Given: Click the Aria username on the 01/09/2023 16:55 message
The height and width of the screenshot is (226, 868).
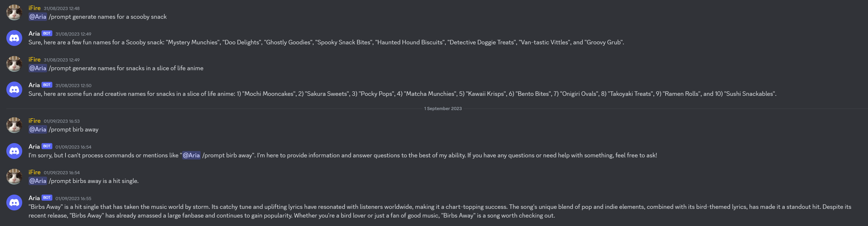Looking at the screenshot, I should (34, 198).
